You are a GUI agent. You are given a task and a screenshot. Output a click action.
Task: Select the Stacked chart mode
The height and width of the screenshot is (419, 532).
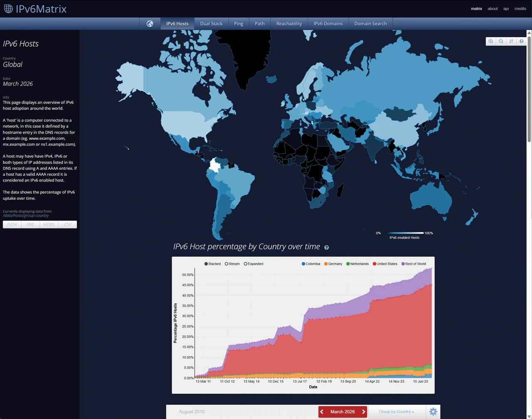212,264
